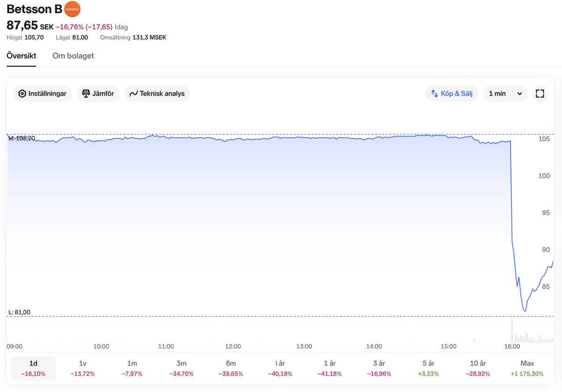
Task: Select the 1m time range
Action: 132,368
